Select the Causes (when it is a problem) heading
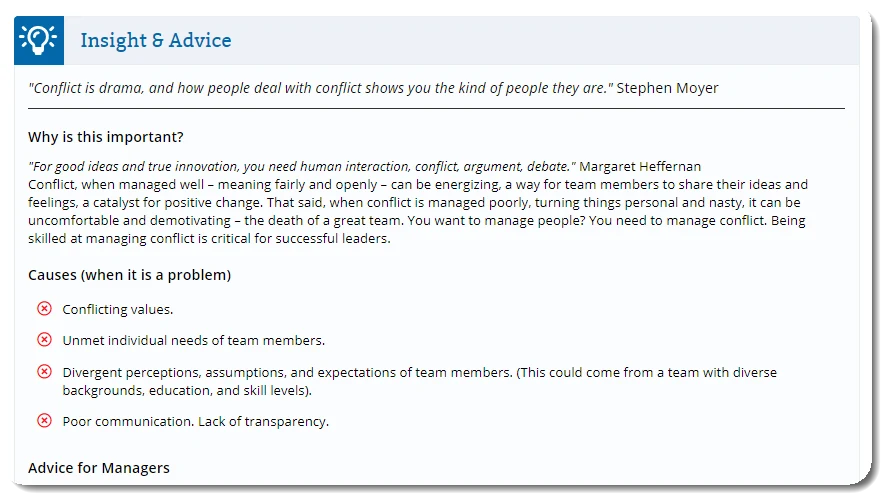The image size is (887, 500). tap(130, 275)
